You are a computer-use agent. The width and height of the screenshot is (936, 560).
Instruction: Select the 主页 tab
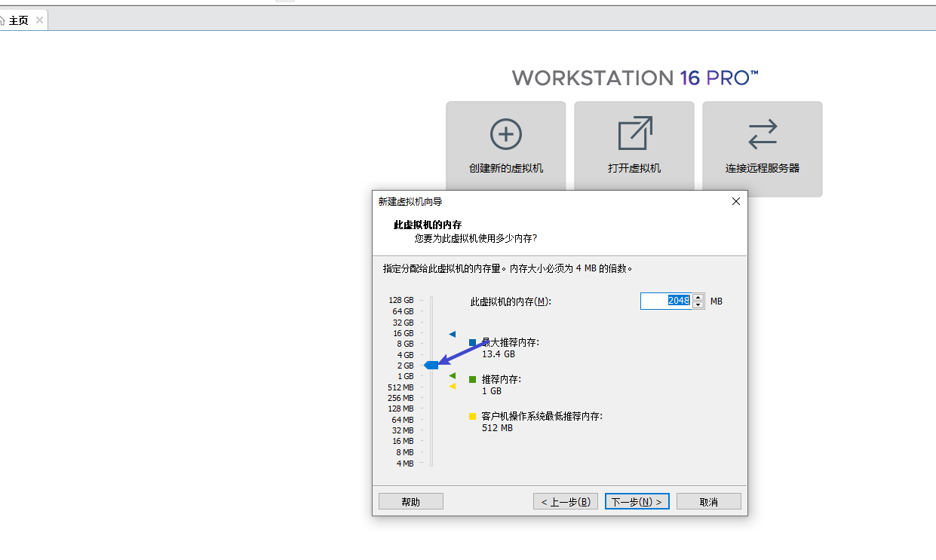[19, 20]
